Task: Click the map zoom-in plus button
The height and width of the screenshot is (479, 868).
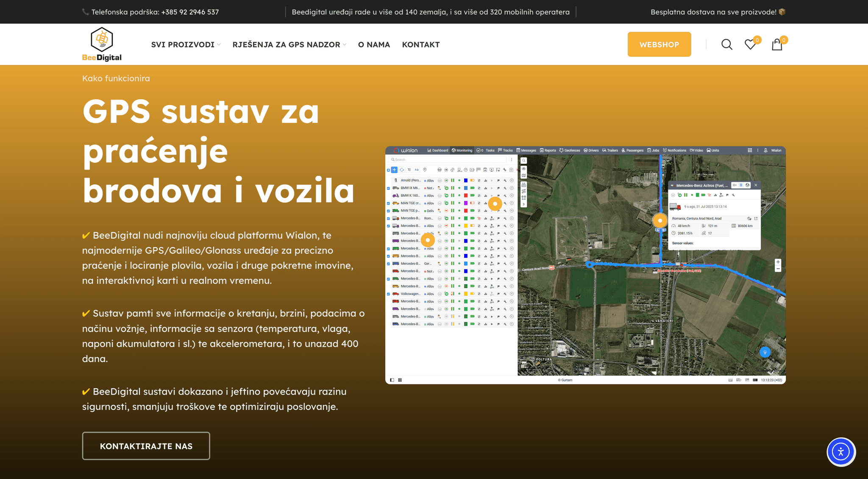Action: [x=778, y=262]
